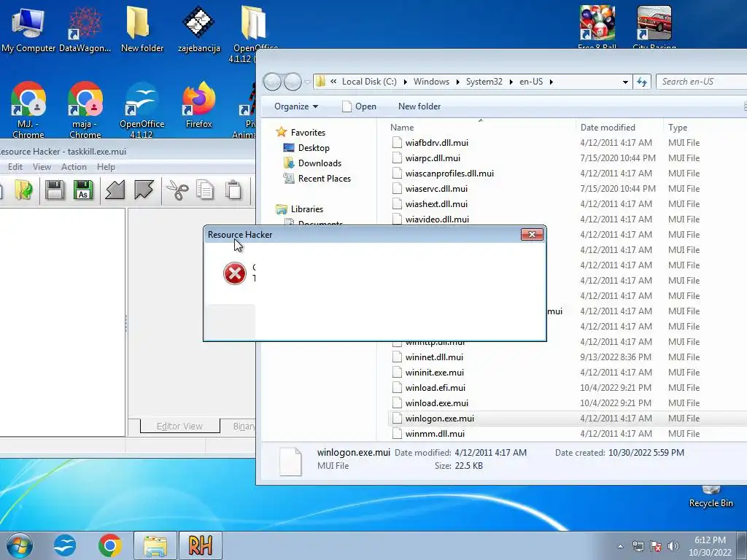
Task: Click the Open file folder icon in Resource Hacker toolbar
Action: pyautogui.click(x=23, y=190)
